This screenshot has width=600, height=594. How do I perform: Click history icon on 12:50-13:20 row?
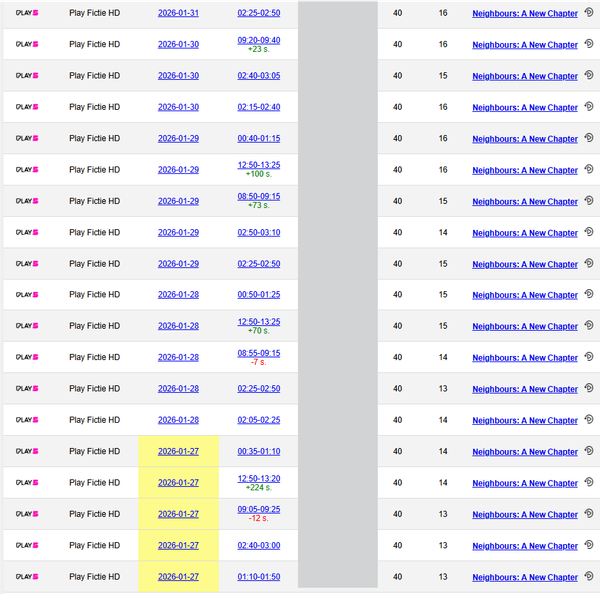[588, 482]
